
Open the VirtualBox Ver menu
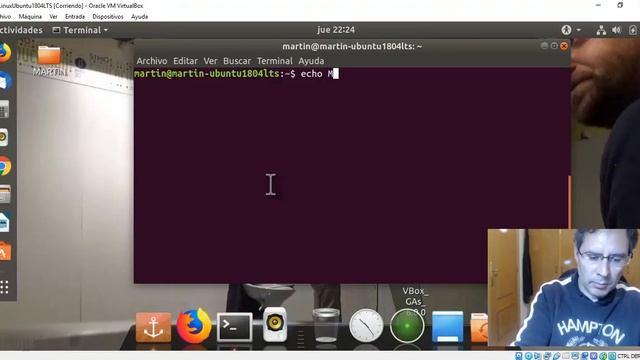click(x=53, y=17)
